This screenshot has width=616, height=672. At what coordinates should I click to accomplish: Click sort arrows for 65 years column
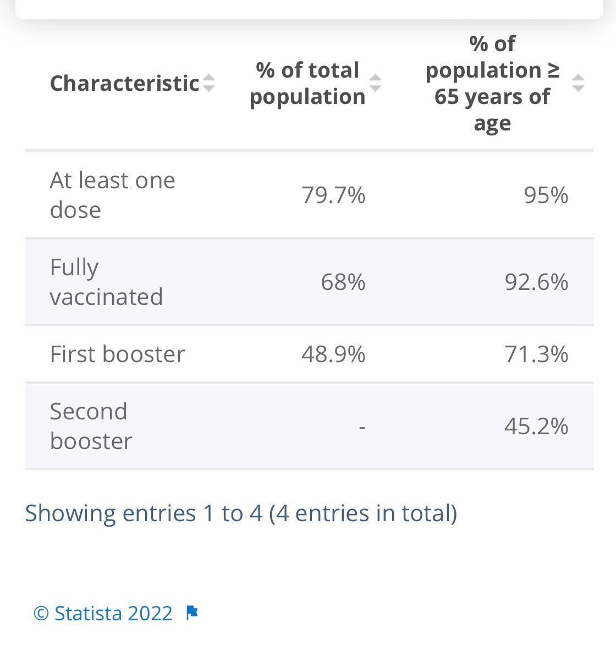pos(577,83)
